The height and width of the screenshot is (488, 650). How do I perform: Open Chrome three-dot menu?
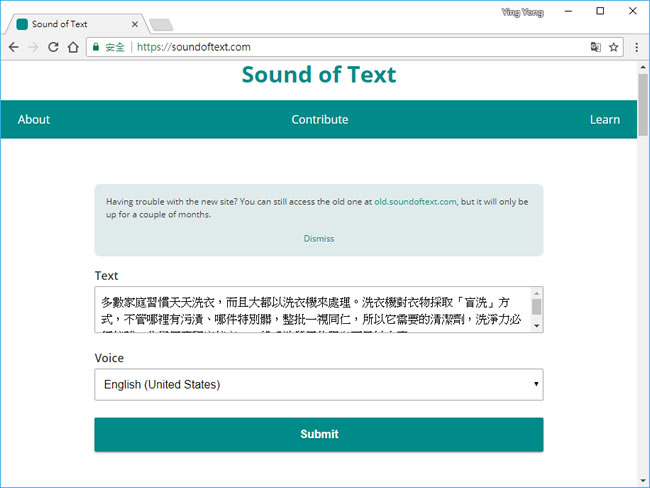click(637, 47)
